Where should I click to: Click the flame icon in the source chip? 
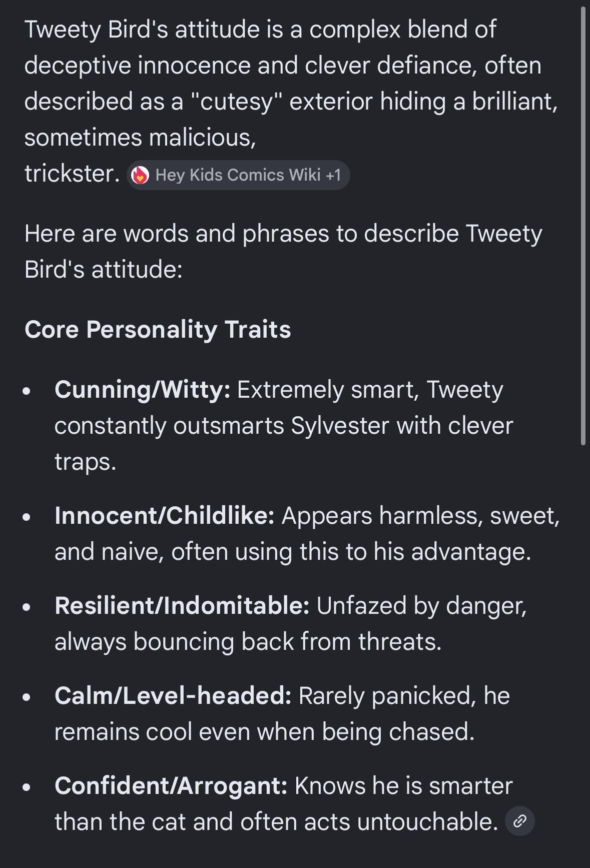pyautogui.click(x=140, y=175)
